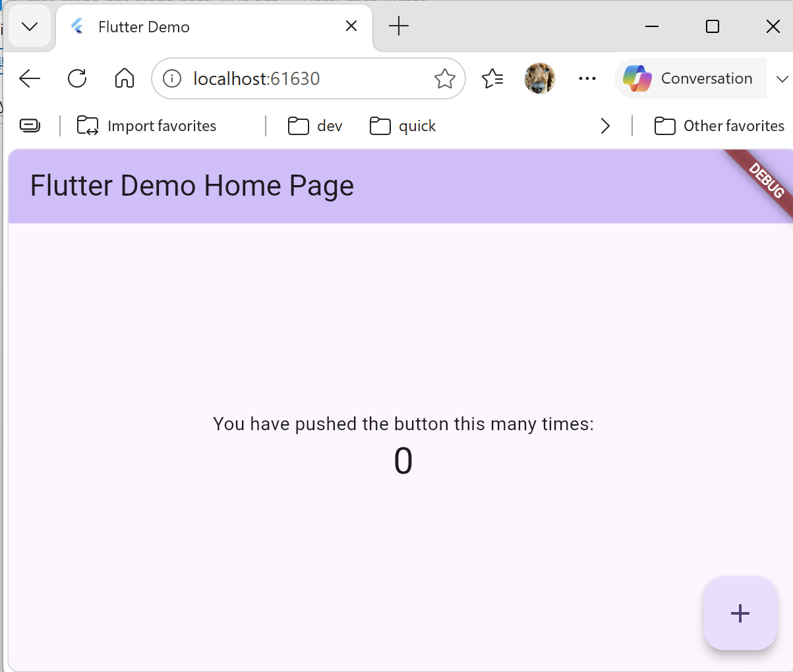Open Import favorites bookmark

(x=146, y=126)
